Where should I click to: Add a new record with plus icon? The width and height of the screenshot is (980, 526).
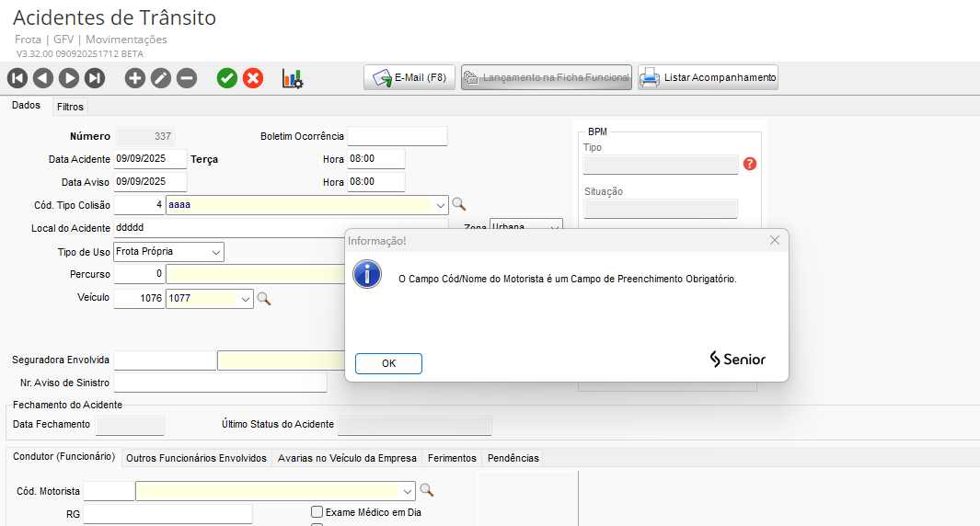[135, 78]
